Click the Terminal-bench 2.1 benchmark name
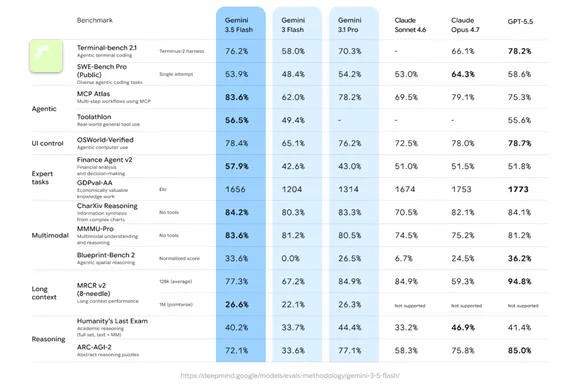This screenshot has width=585, height=385. tap(107, 48)
